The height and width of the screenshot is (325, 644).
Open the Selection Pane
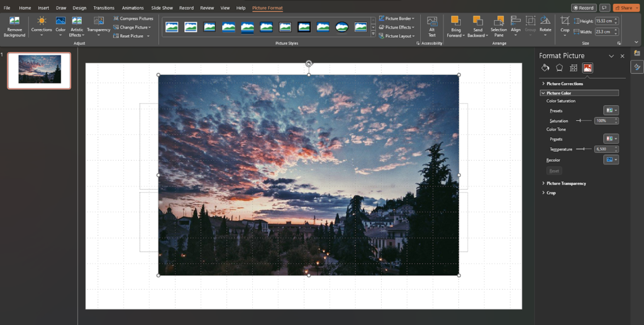499,26
